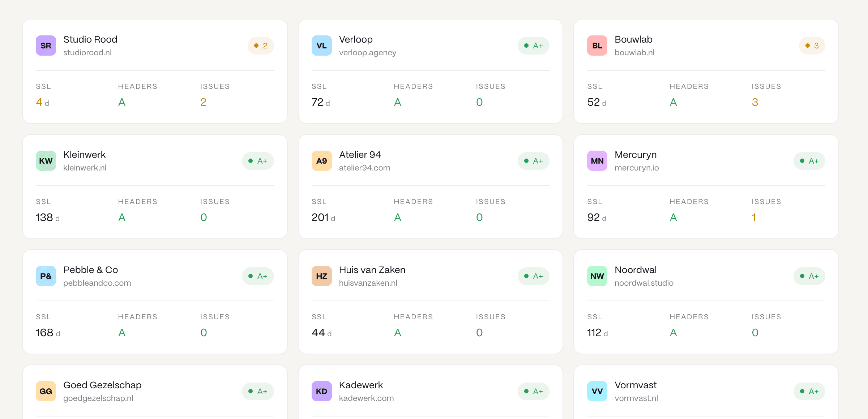The image size is (868, 419).
Task: Select the Mercuryn card
Action: (x=706, y=186)
